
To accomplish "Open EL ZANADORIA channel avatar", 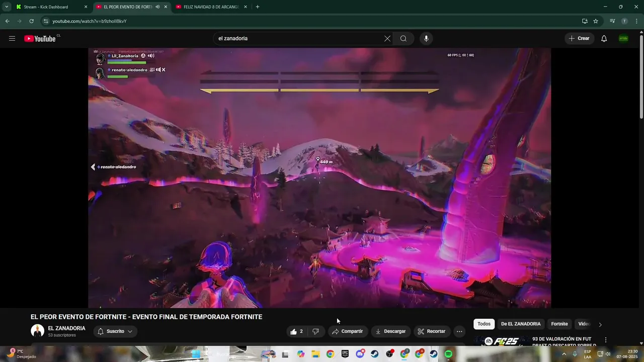I will (37, 331).
